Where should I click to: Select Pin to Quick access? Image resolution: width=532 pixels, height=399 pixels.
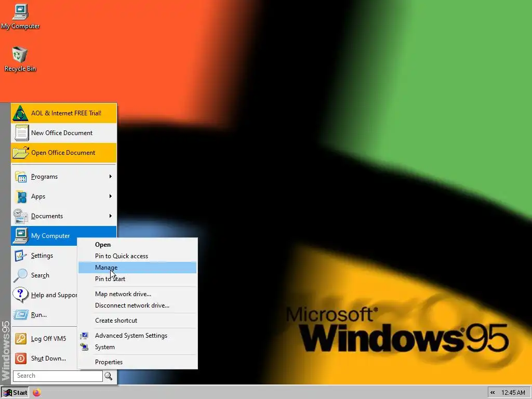[137, 256]
